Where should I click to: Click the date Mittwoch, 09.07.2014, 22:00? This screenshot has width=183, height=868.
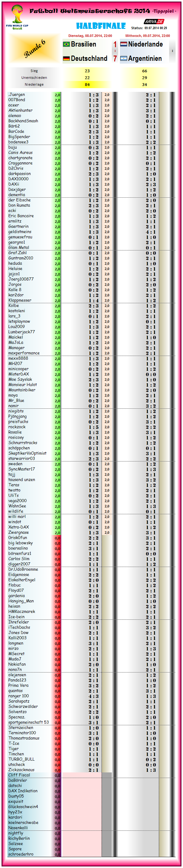(148, 36)
